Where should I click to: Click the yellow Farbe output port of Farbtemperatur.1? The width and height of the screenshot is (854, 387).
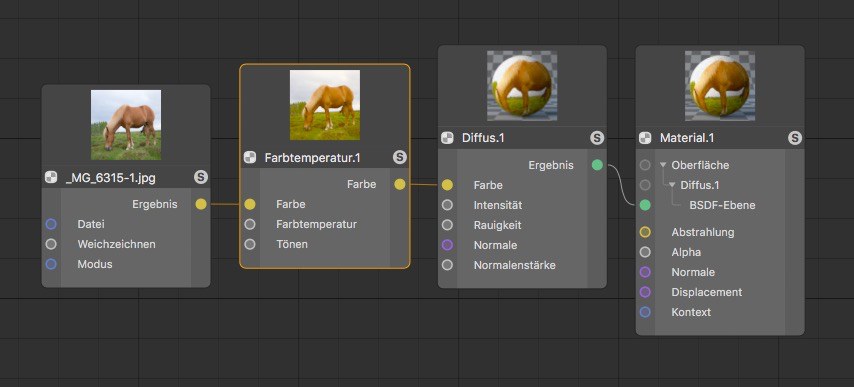coord(400,185)
